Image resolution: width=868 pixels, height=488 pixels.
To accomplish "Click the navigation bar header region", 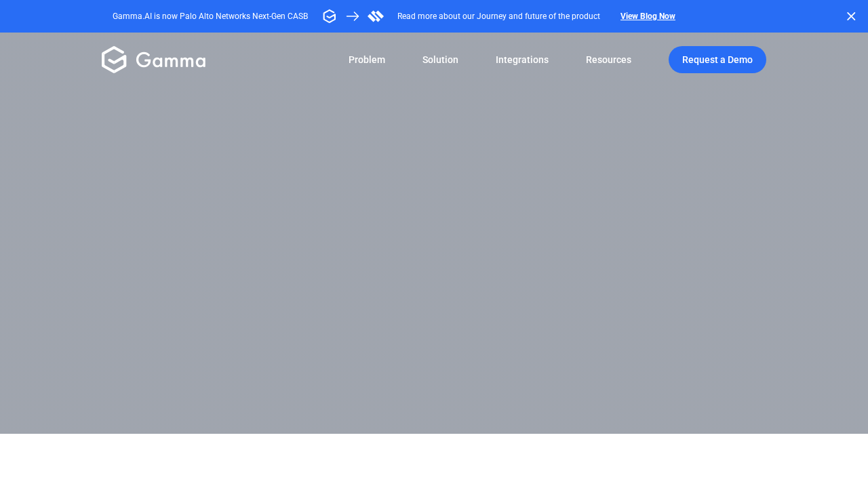I will 434,60.
